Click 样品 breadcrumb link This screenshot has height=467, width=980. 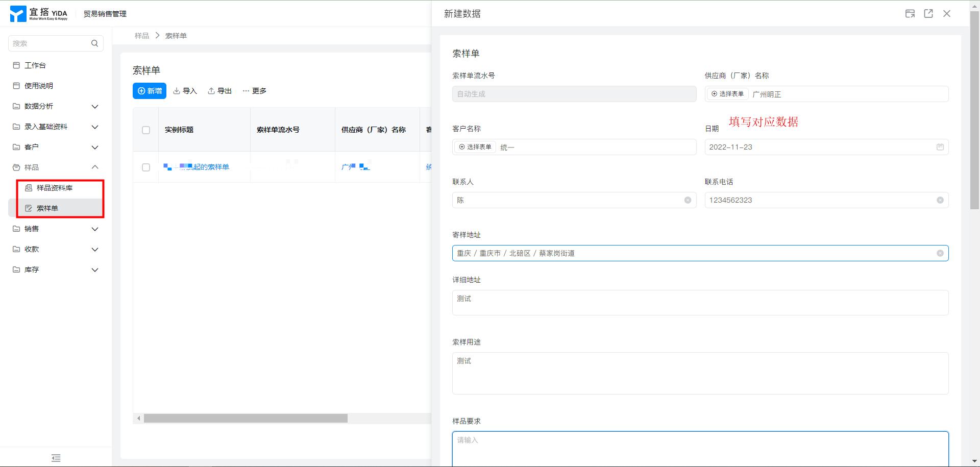point(142,36)
